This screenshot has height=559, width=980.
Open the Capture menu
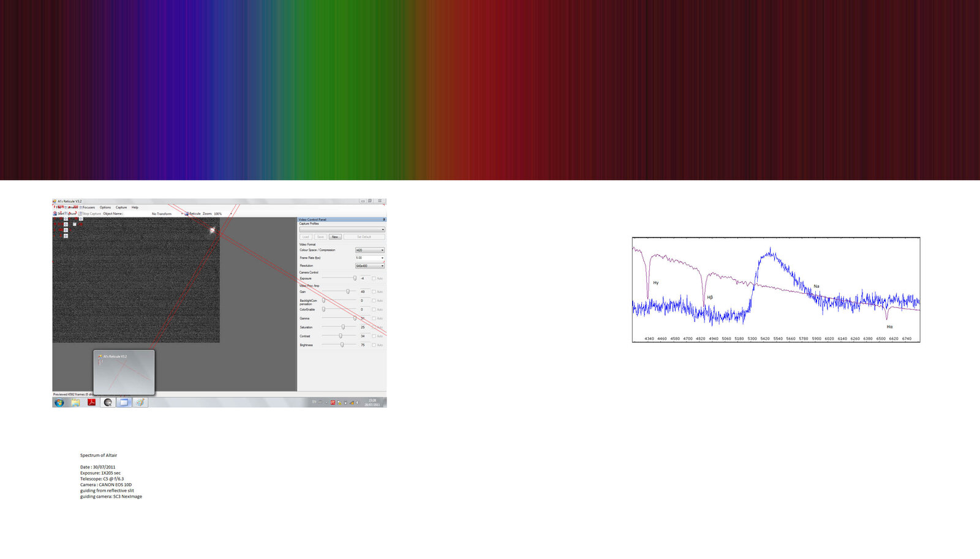(x=121, y=208)
